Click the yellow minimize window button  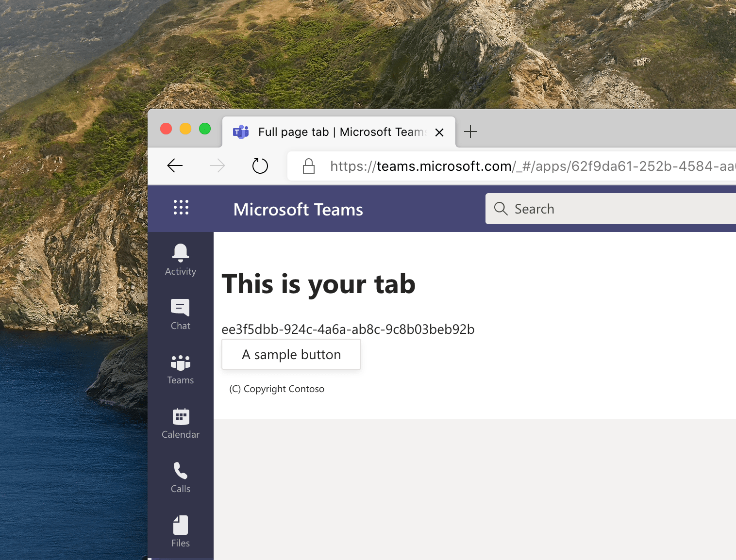point(185,129)
